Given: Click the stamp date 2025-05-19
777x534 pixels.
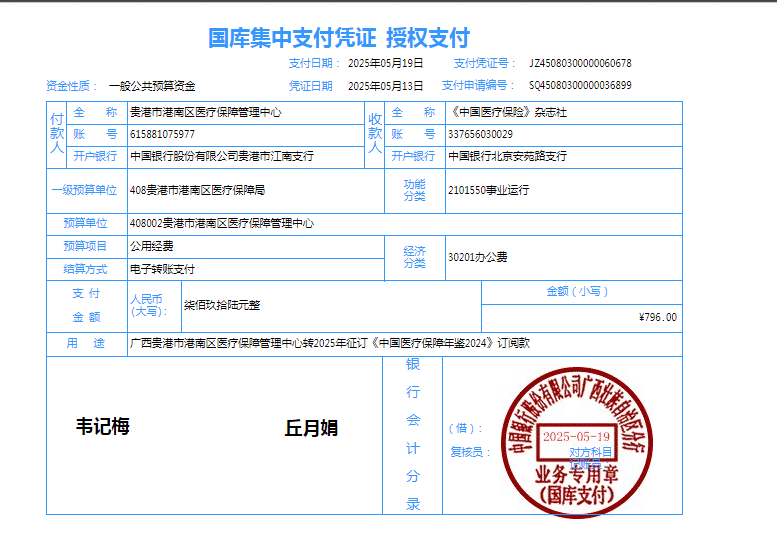Looking at the screenshot, I should [x=576, y=436].
